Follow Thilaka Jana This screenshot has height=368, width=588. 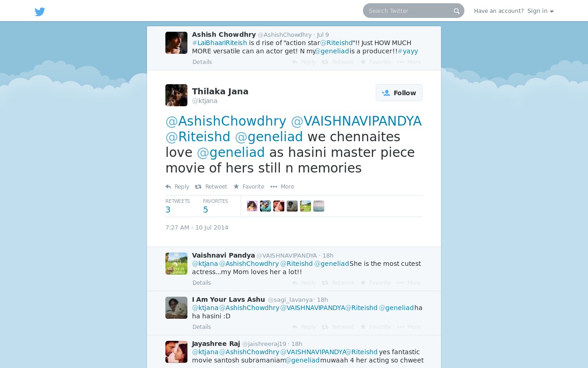(399, 93)
